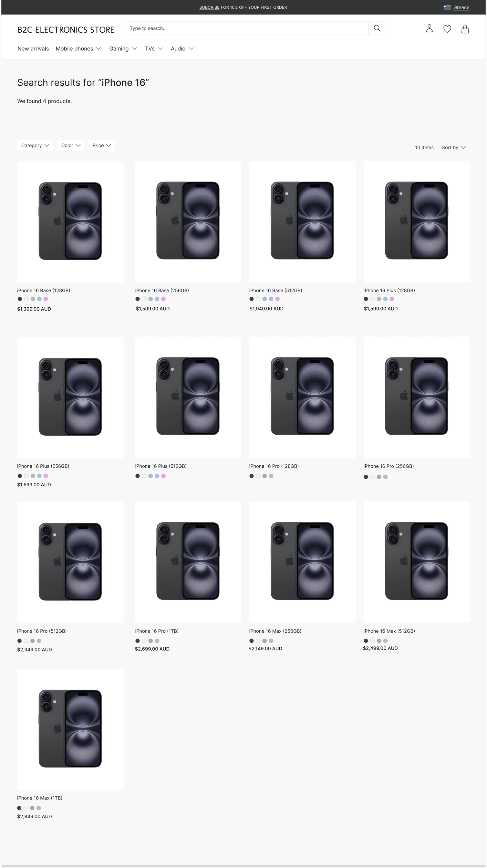Open the search magnifier icon

tap(377, 28)
